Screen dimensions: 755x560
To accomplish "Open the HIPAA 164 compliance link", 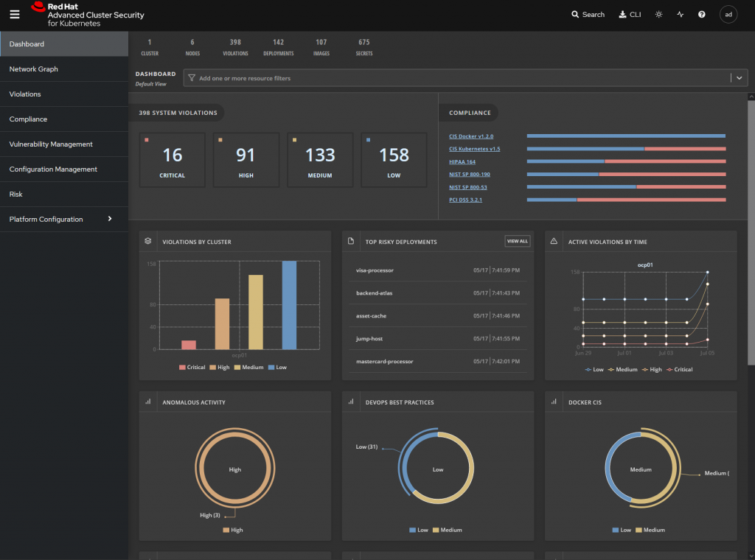I will coord(462,161).
